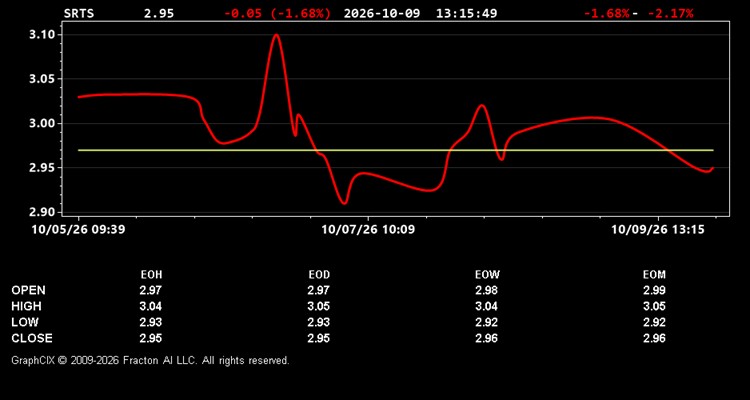This screenshot has width=750, height=400.
Task: Click the x-axis label 10/07/26 10:09
Action: 368,230
